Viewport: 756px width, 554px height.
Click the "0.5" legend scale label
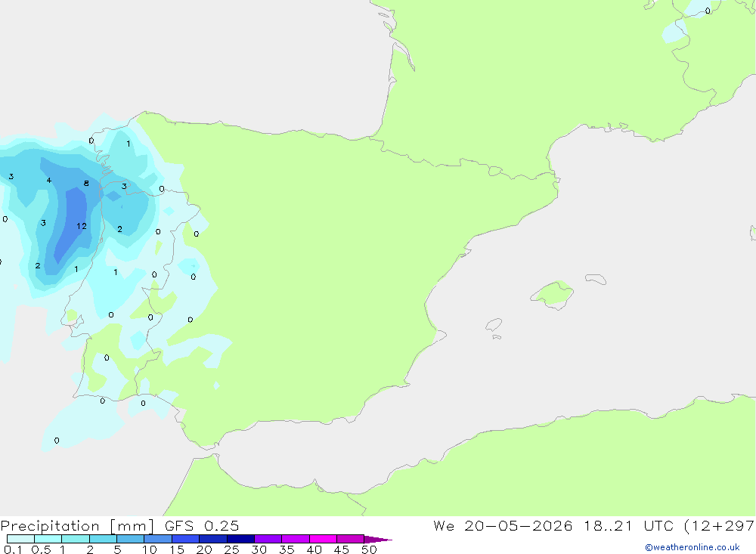coord(41,549)
